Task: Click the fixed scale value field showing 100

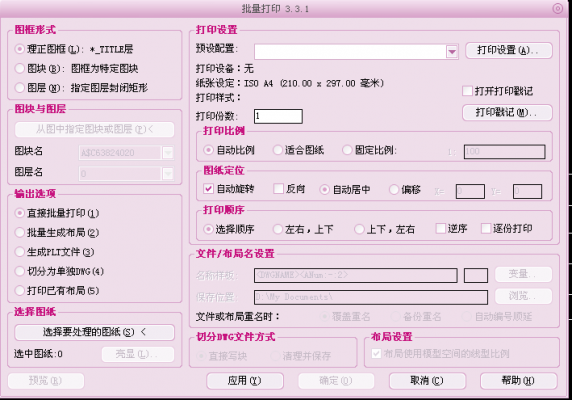Action: [505, 152]
